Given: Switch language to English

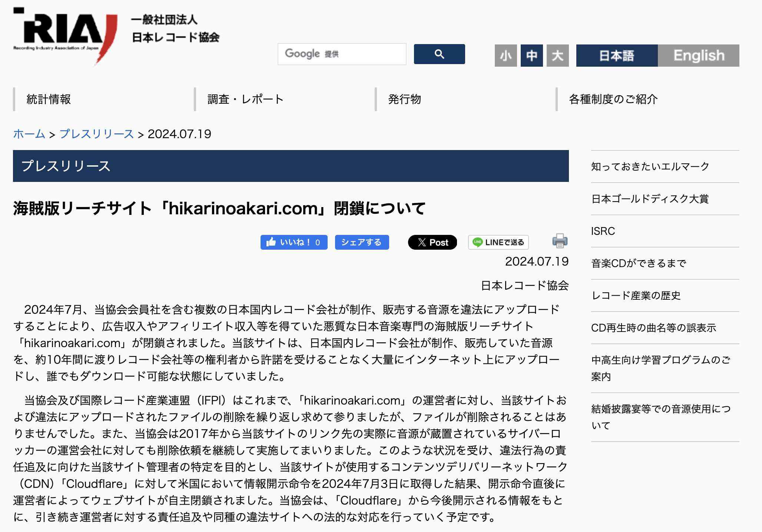Looking at the screenshot, I should 698,56.
